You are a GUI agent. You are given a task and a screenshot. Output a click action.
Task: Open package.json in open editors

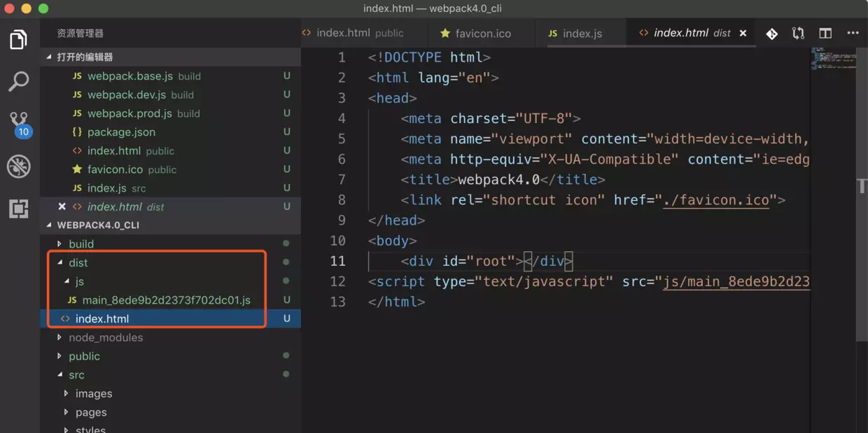(170, 132)
